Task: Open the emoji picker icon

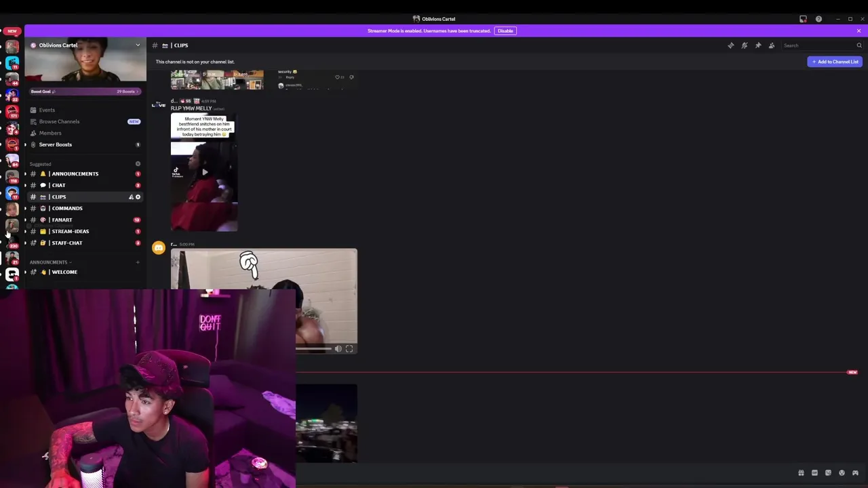Action: click(x=842, y=473)
